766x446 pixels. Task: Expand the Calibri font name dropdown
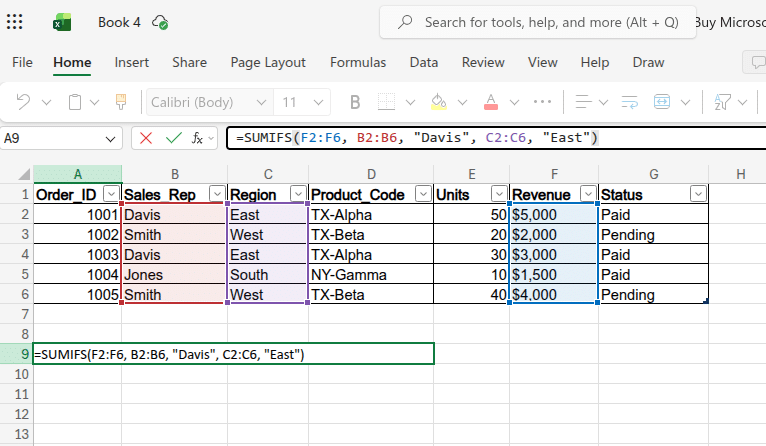tap(260, 102)
